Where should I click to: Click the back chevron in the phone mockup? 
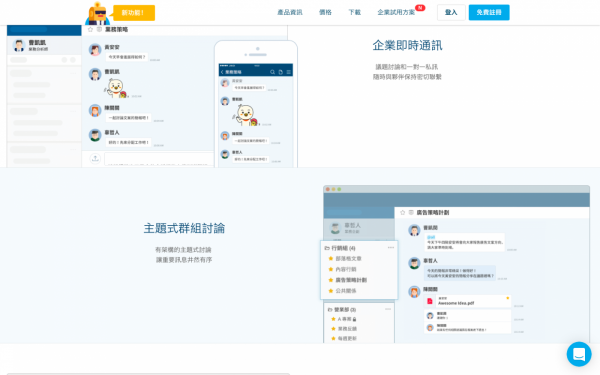pyautogui.click(x=222, y=72)
